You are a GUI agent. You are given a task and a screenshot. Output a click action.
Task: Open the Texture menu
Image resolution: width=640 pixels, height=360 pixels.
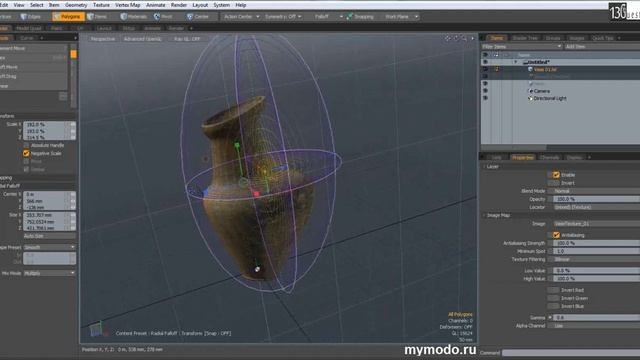pos(101,5)
